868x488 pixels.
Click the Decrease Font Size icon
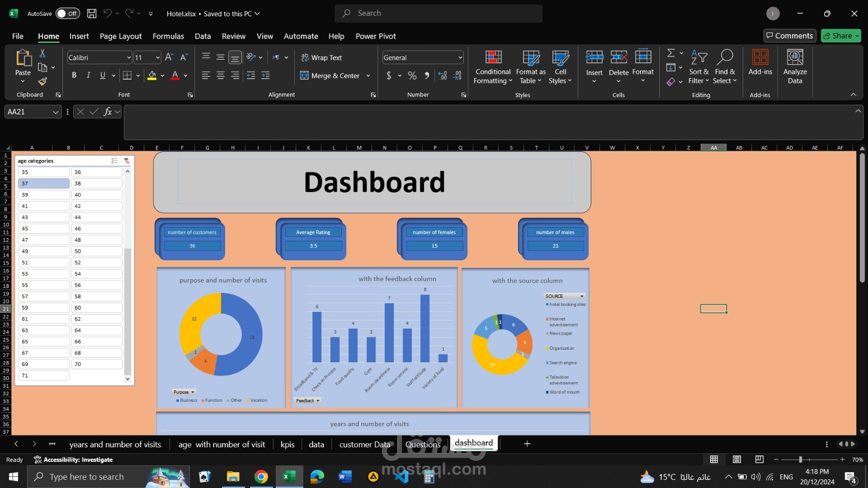(x=184, y=57)
